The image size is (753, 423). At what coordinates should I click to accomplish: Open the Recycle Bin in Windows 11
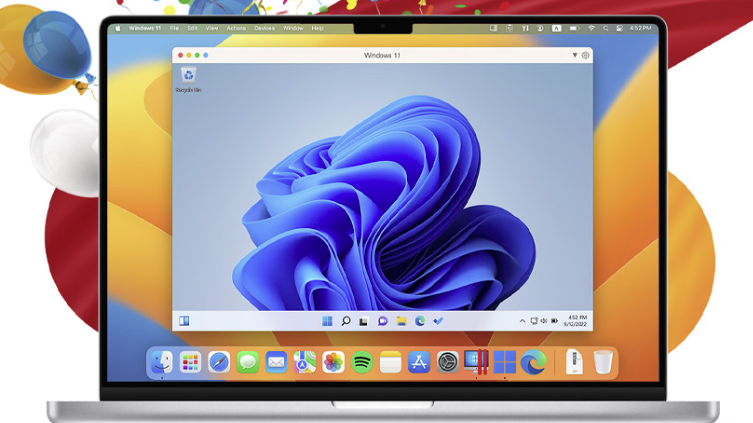tap(188, 80)
